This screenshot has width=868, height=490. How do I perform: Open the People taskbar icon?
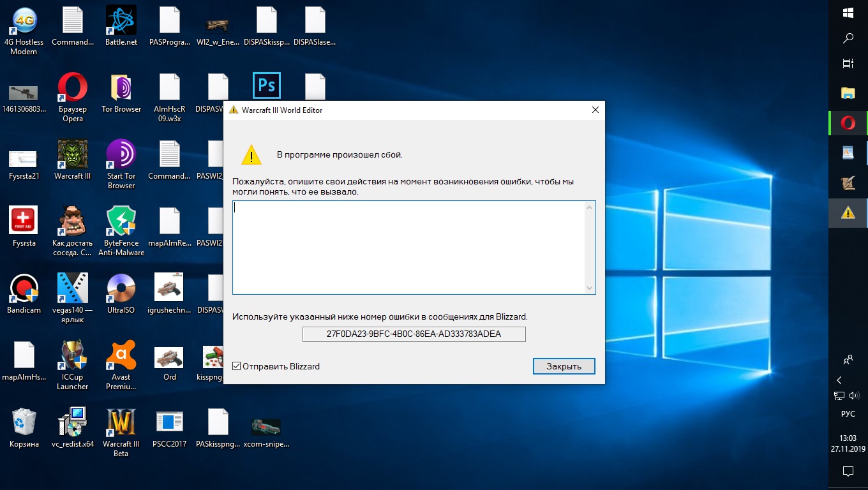(x=848, y=360)
